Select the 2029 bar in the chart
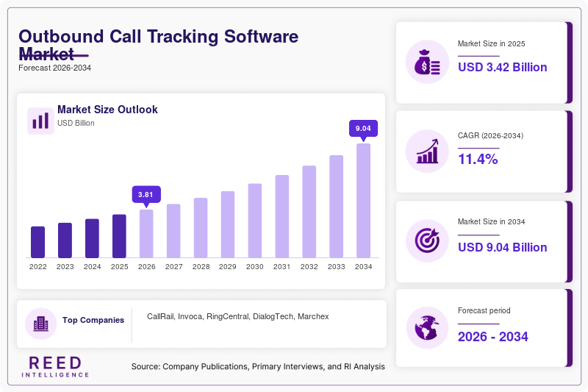This screenshot has width=588, height=392. coord(228,224)
